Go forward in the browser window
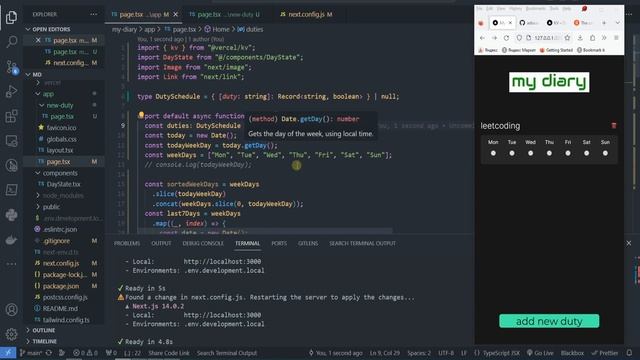640x360 pixels. tap(494, 38)
